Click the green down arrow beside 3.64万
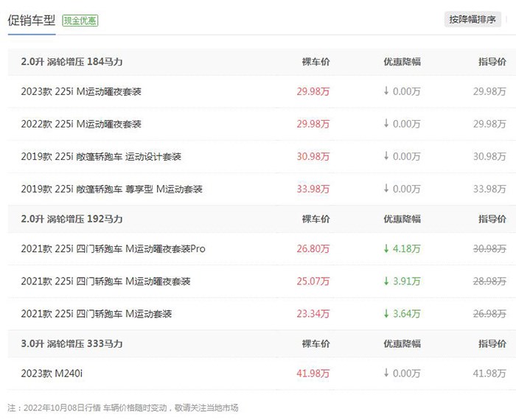The height and width of the screenshot is (420, 516). point(386,313)
